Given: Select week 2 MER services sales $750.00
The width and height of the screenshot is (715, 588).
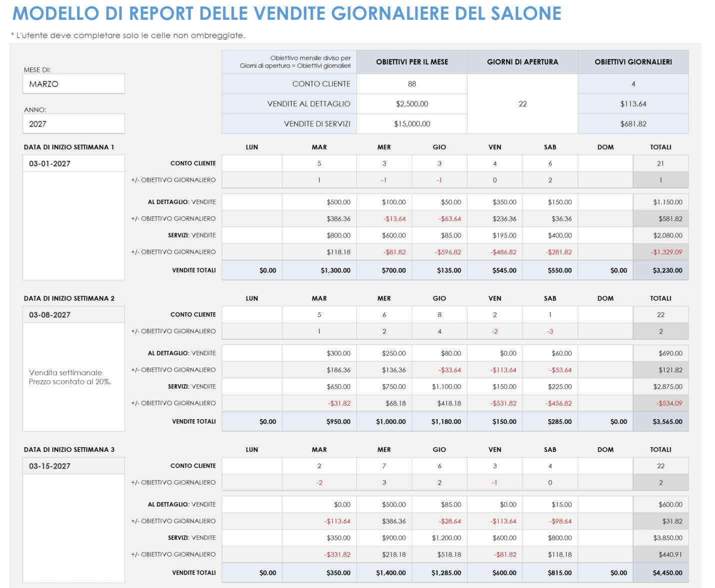Looking at the screenshot, I should (384, 387).
